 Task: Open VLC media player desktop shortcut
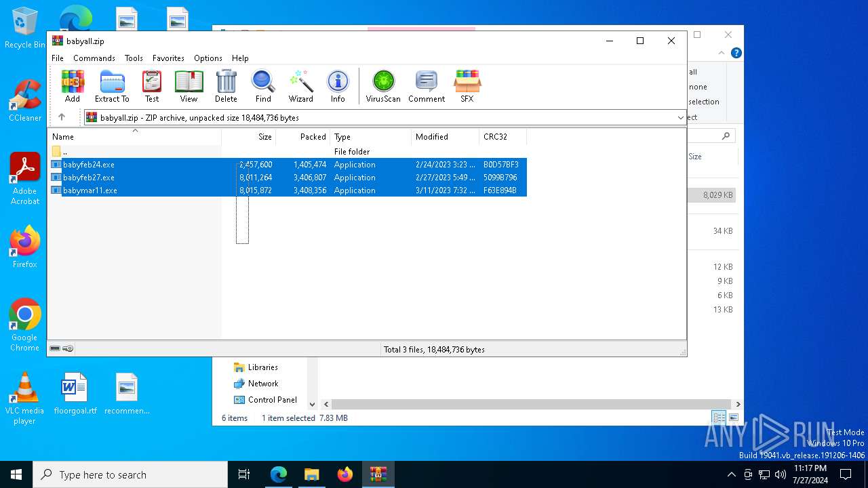[x=24, y=399]
